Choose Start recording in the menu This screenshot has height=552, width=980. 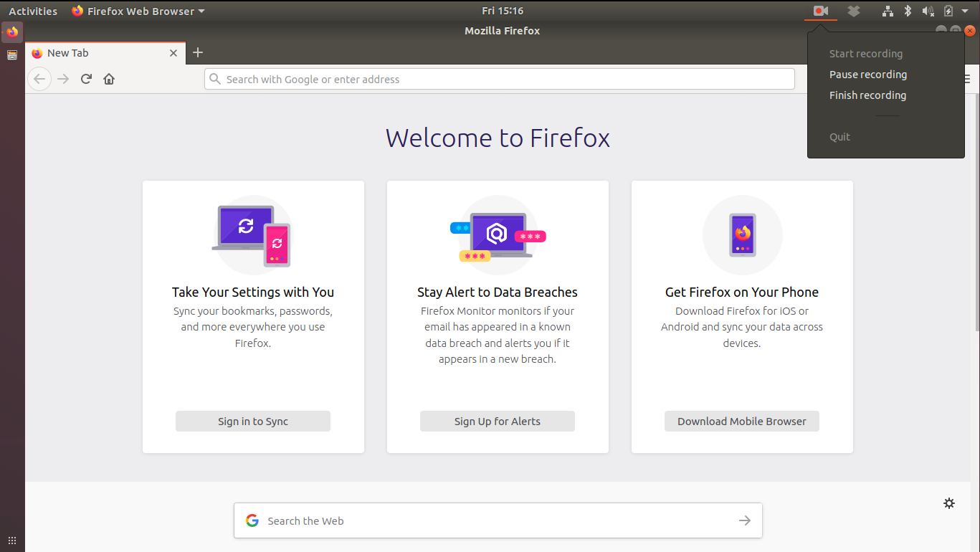click(x=866, y=54)
